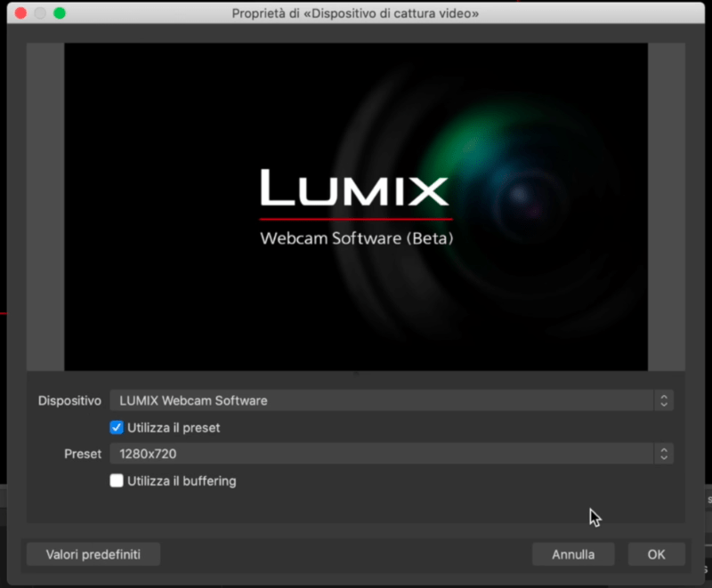Click the LUMIX webcam preview image

356,207
